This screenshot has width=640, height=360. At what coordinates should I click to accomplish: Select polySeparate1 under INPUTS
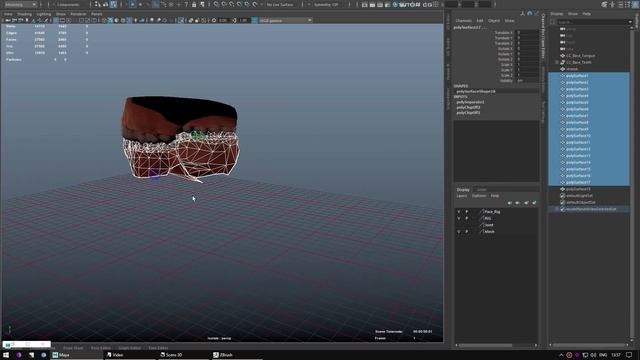coord(470,102)
